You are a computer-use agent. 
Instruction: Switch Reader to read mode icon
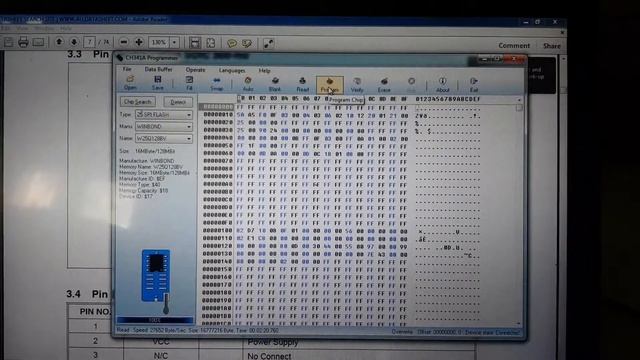coord(268,43)
